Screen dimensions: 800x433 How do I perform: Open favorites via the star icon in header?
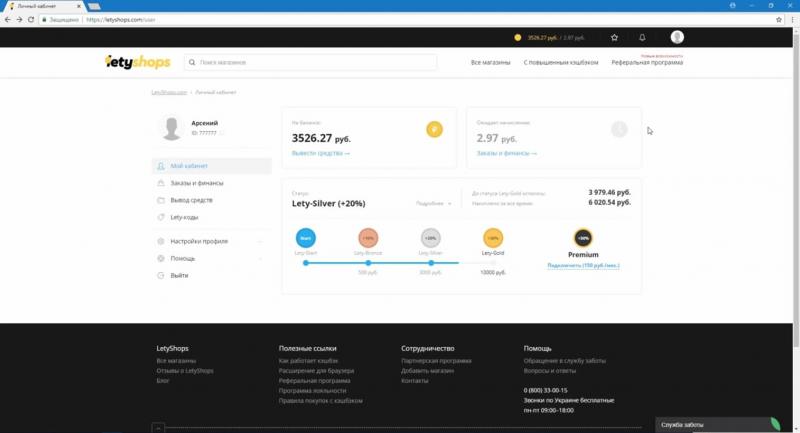[614, 38]
